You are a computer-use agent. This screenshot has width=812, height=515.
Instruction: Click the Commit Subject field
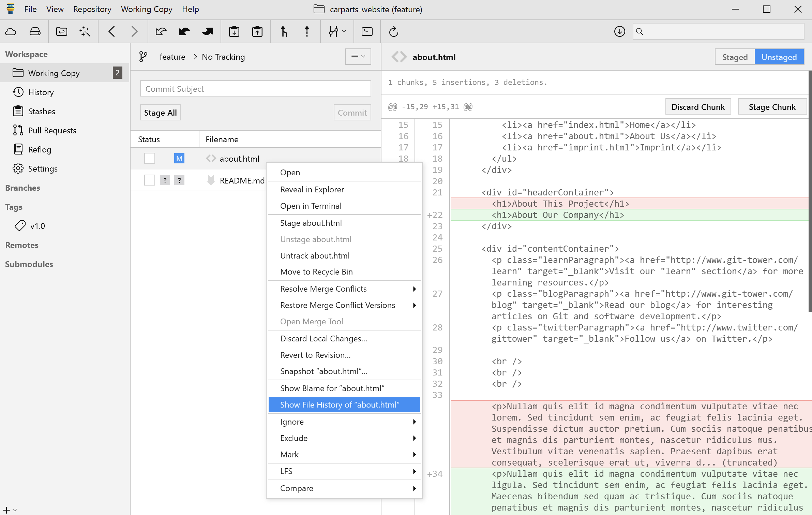(255, 89)
